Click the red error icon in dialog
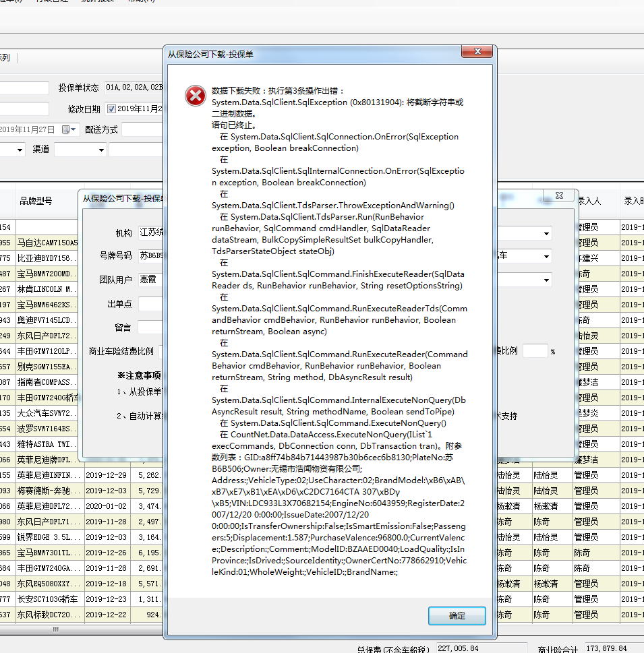 [196, 96]
